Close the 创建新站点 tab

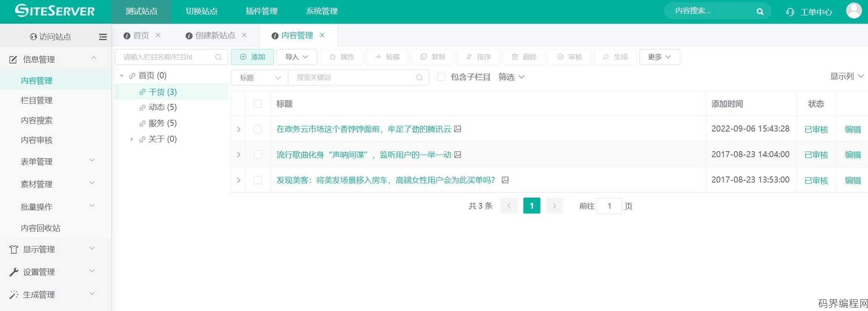click(x=244, y=35)
